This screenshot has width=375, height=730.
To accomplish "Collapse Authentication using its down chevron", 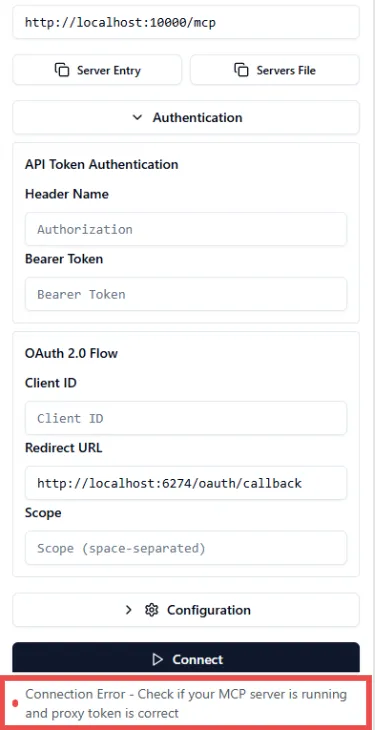I will (x=137, y=117).
